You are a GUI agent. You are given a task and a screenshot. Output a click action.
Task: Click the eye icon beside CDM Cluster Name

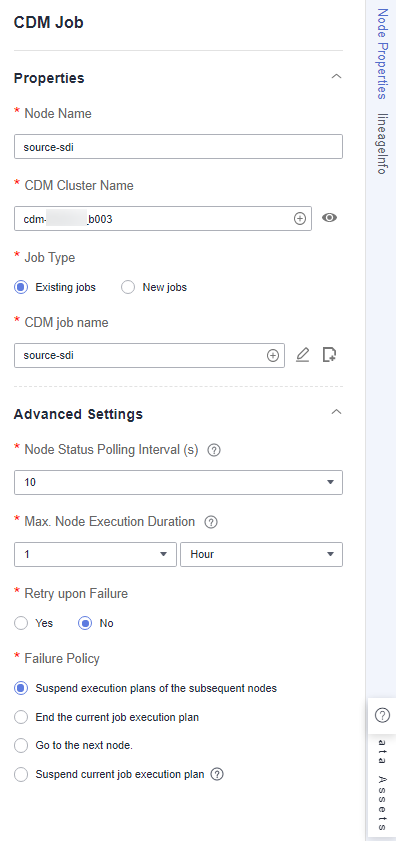coord(329,218)
